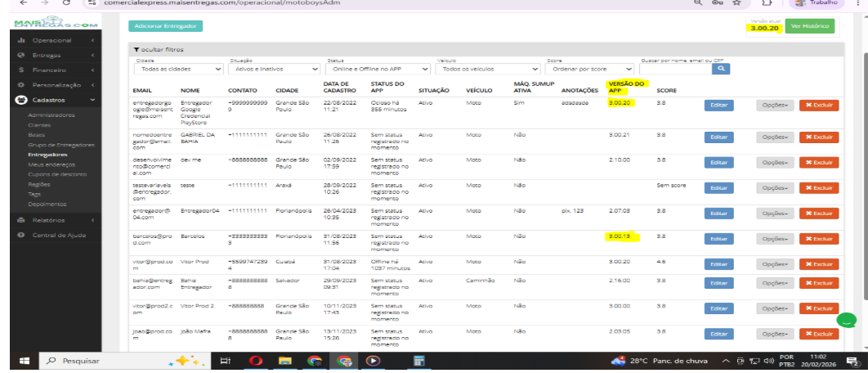
Task: Open the Cidade dropdown showing Todas as cidades
Action: (x=179, y=70)
